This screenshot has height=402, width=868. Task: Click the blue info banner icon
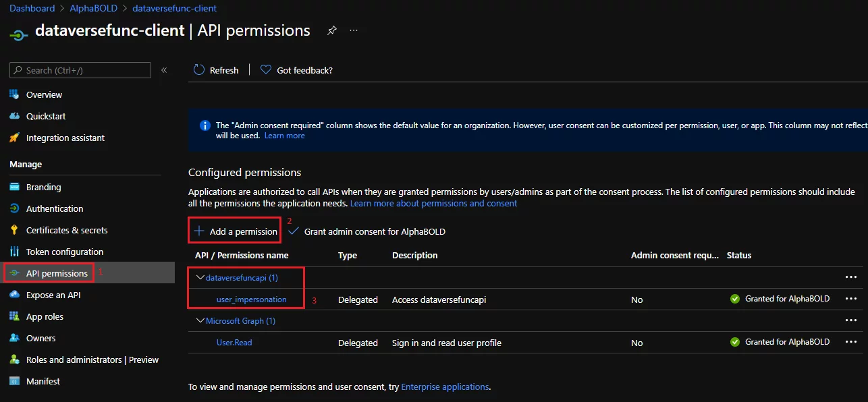205,125
